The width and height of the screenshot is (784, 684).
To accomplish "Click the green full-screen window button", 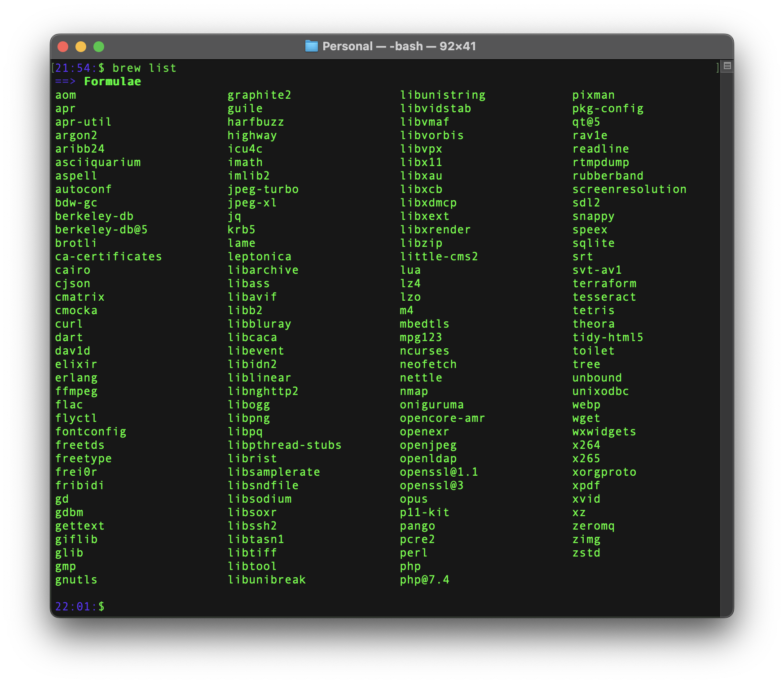I will click(99, 47).
